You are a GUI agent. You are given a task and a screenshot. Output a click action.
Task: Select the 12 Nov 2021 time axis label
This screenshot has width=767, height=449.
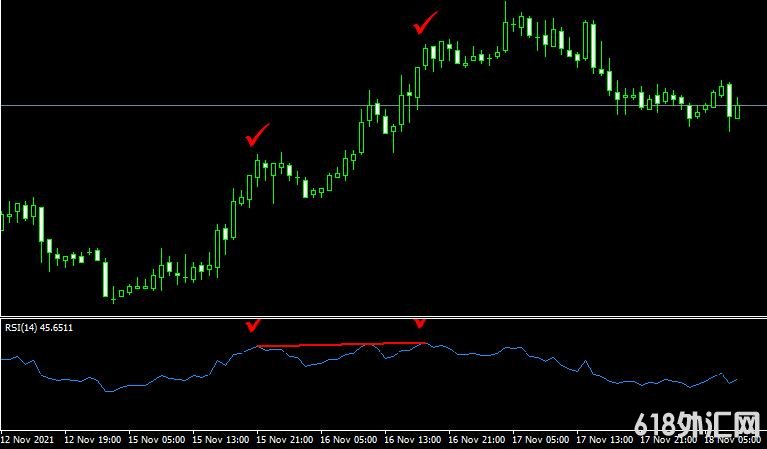coord(27,440)
